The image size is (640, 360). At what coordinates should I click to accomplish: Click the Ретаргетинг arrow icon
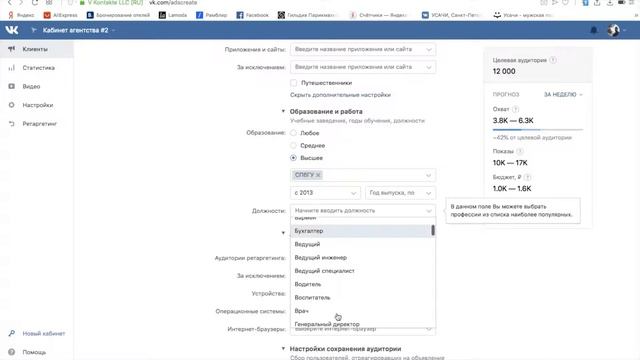[x=11, y=123]
